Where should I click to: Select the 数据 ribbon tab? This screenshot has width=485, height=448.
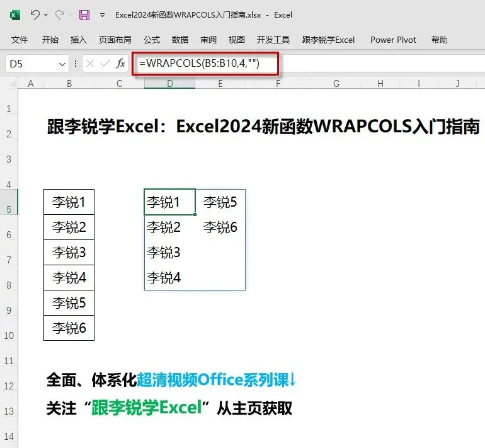point(180,40)
